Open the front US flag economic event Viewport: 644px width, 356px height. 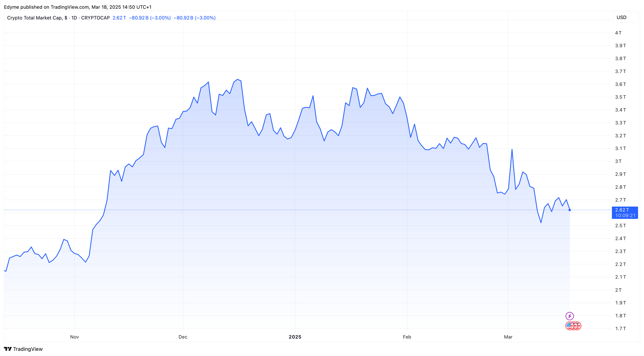[x=569, y=326]
